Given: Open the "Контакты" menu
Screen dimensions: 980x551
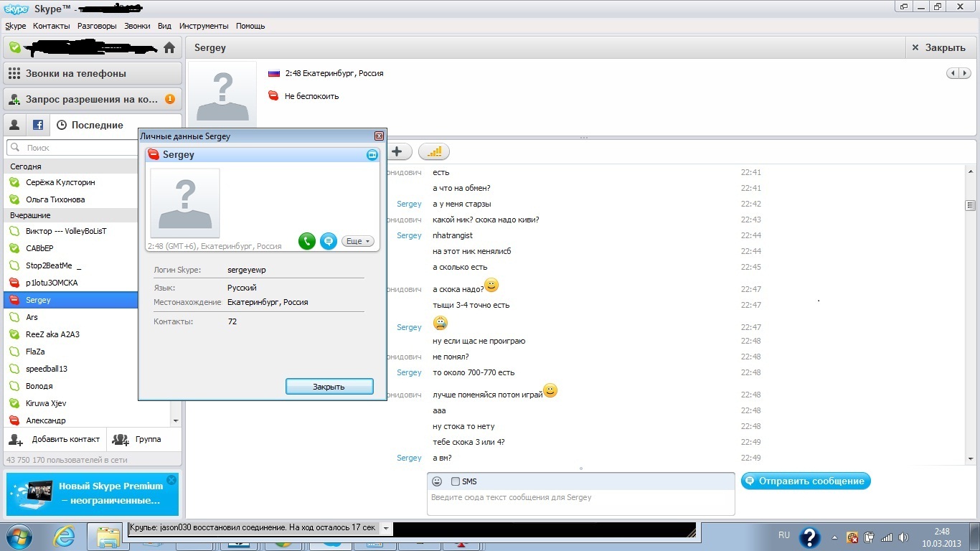Looking at the screenshot, I should pos(52,26).
